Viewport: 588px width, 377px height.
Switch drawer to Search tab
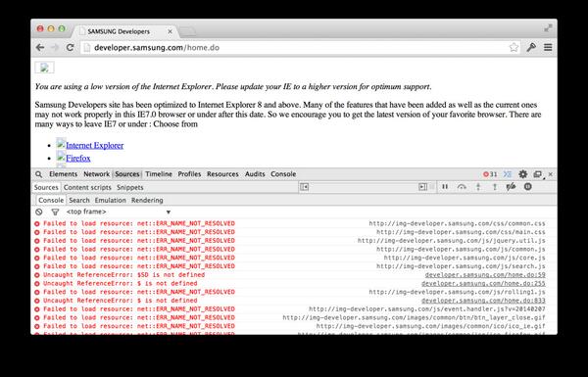tap(79, 200)
